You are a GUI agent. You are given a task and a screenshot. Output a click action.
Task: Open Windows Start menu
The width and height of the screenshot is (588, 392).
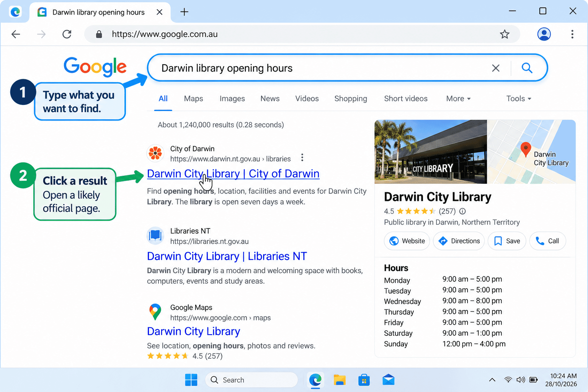pos(191,380)
